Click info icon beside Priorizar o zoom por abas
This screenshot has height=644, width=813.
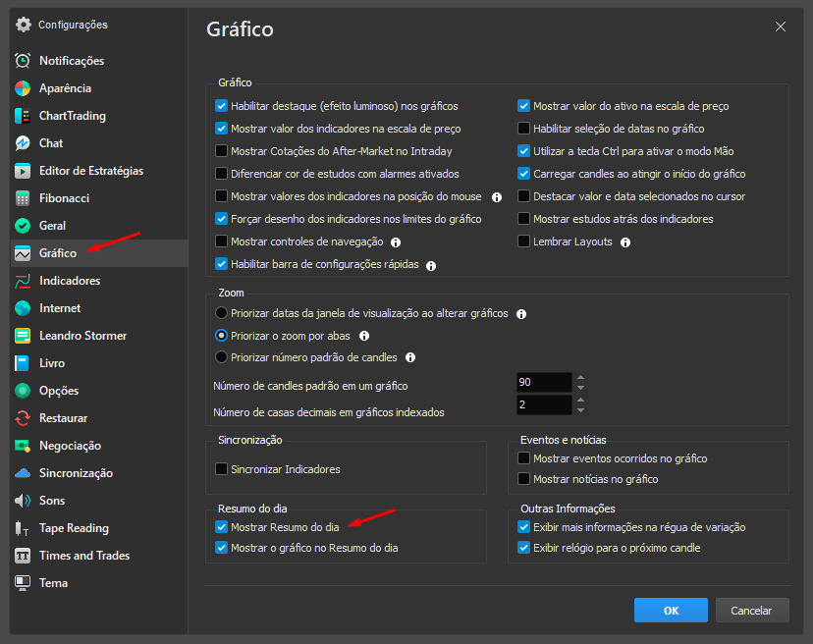[364, 336]
